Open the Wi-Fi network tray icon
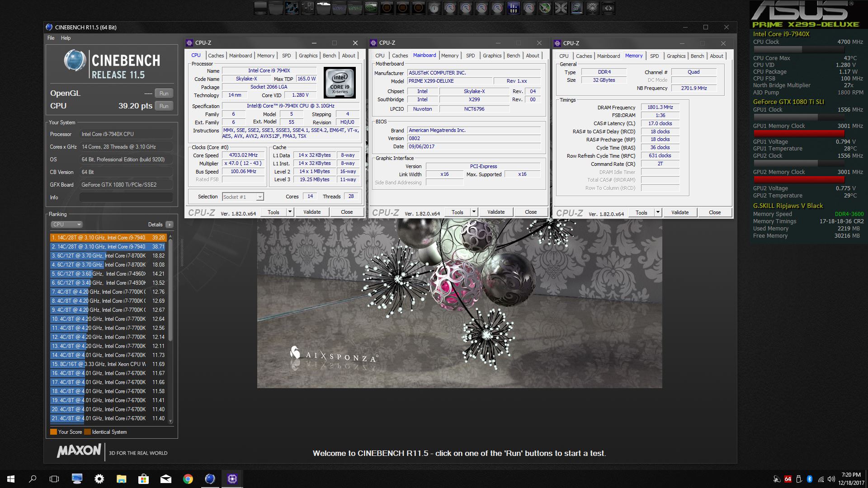 821,479
